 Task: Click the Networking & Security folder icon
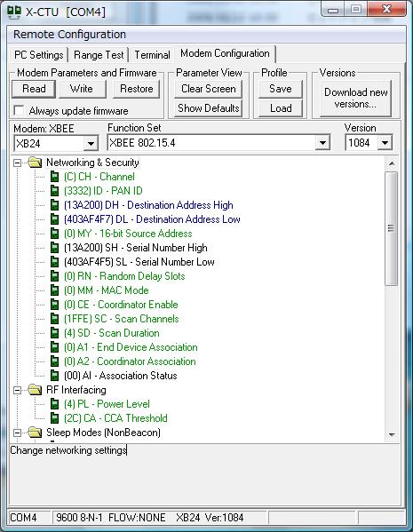point(35,163)
